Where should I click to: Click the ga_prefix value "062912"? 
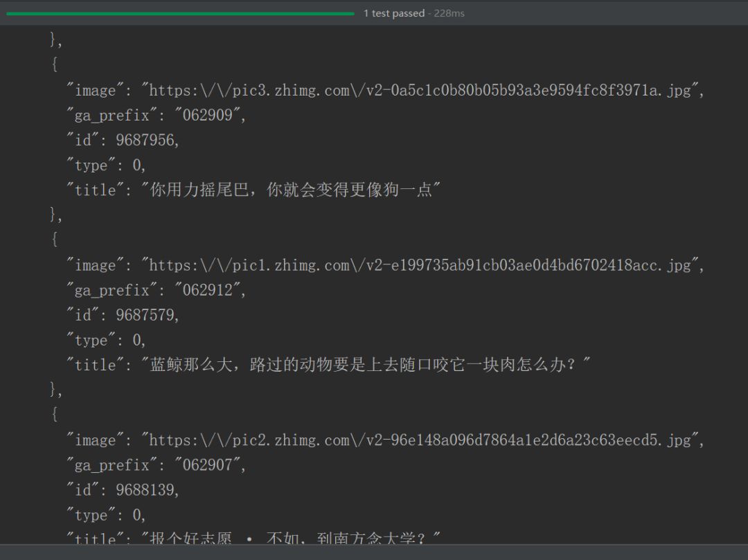[209, 291]
